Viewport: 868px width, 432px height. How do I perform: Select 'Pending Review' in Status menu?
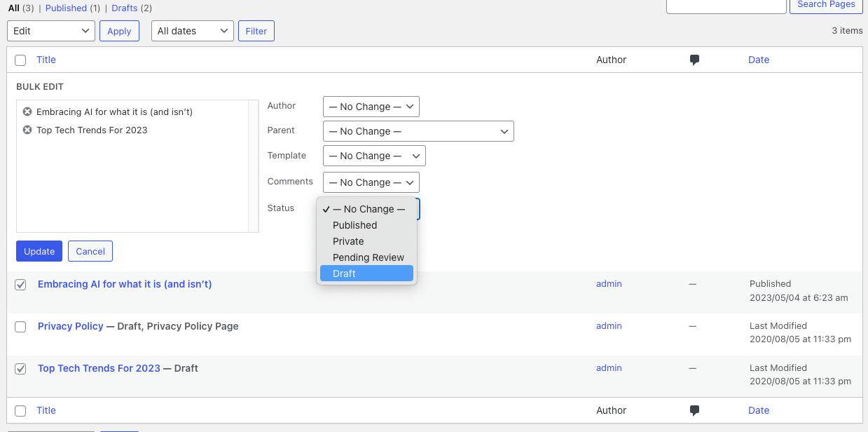click(x=366, y=257)
